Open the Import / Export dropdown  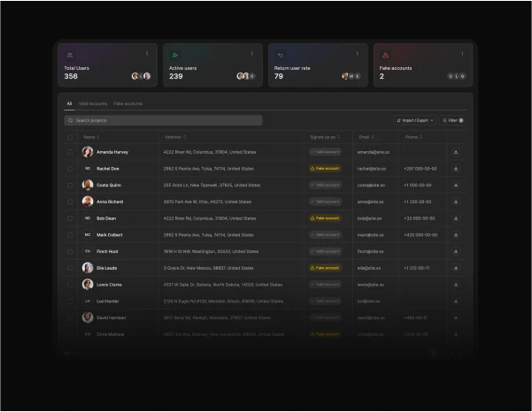coord(415,120)
